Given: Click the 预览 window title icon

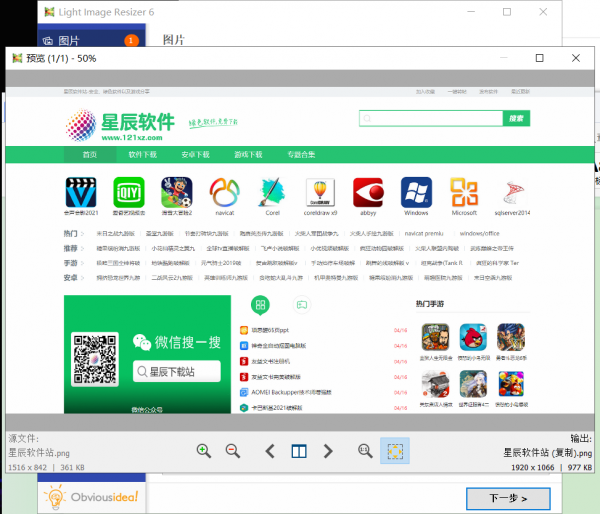Looking at the screenshot, I should (x=17, y=58).
